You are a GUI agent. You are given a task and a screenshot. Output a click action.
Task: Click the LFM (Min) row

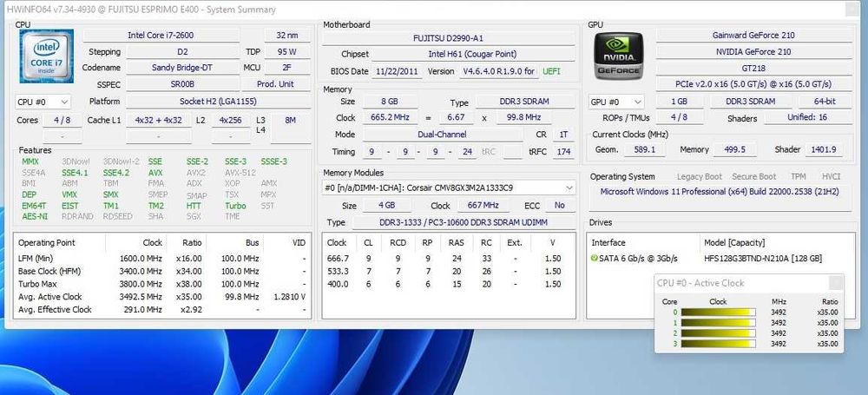[162, 259]
